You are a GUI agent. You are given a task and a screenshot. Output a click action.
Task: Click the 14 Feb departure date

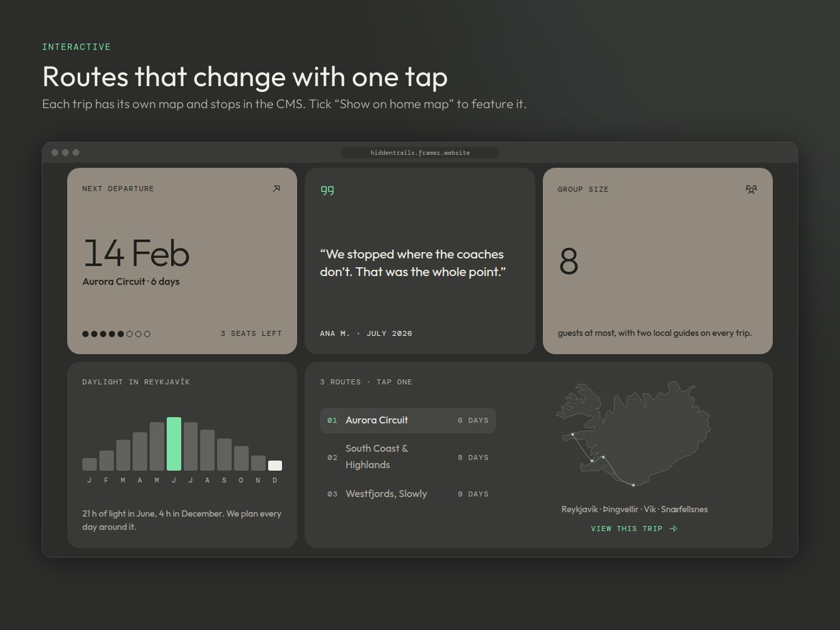pyautogui.click(x=136, y=253)
